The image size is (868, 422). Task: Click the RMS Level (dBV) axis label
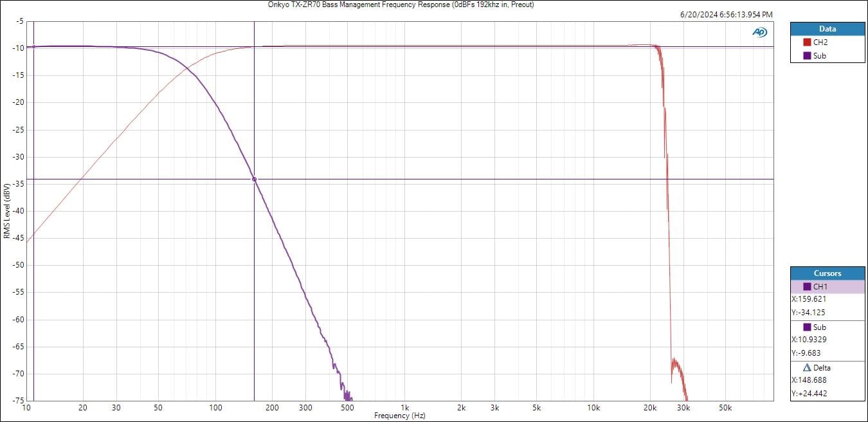(6, 211)
